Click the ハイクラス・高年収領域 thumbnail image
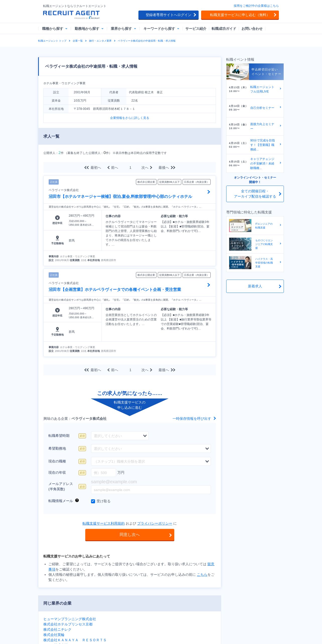Viewport: 322px width, 644px height. (x=240, y=263)
